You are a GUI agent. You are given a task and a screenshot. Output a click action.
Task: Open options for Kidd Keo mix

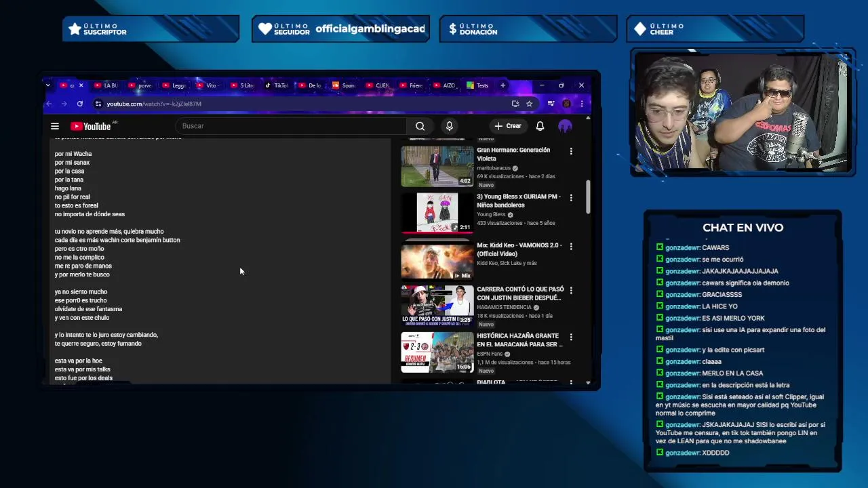coord(571,247)
